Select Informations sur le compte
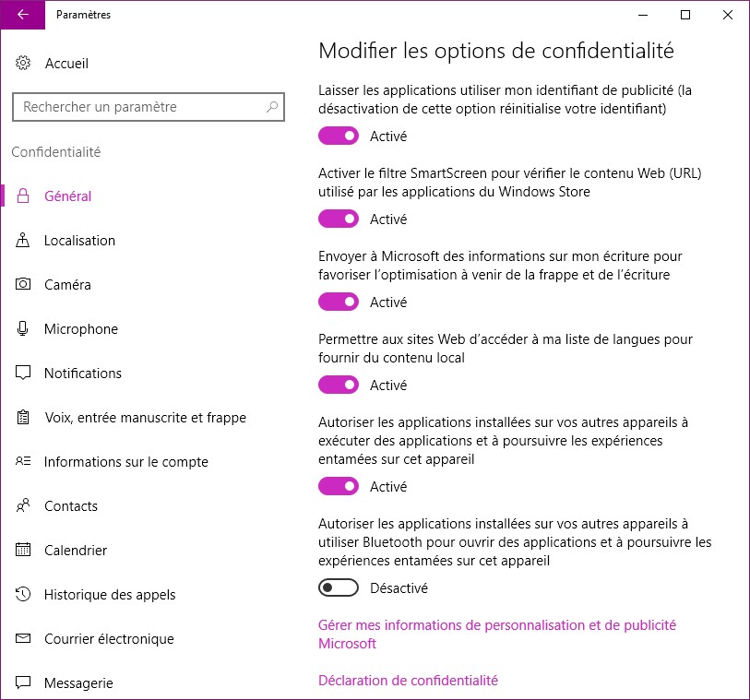This screenshot has width=750, height=700. pyautogui.click(x=126, y=462)
